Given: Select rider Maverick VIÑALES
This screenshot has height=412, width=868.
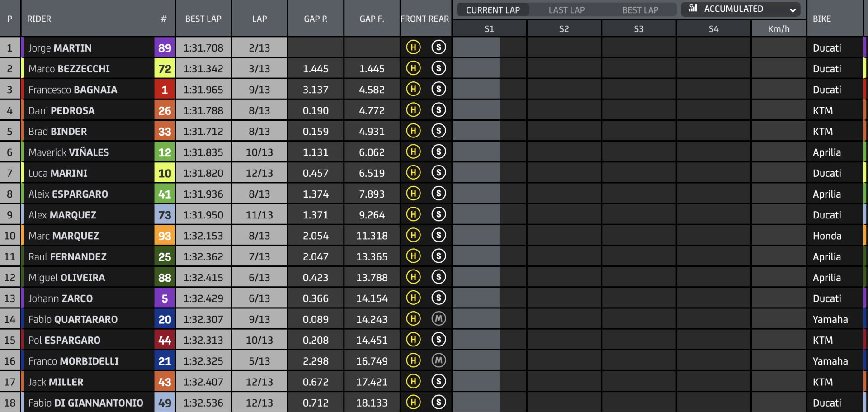Looking at the screenshot, I should (x=69, y=152).
